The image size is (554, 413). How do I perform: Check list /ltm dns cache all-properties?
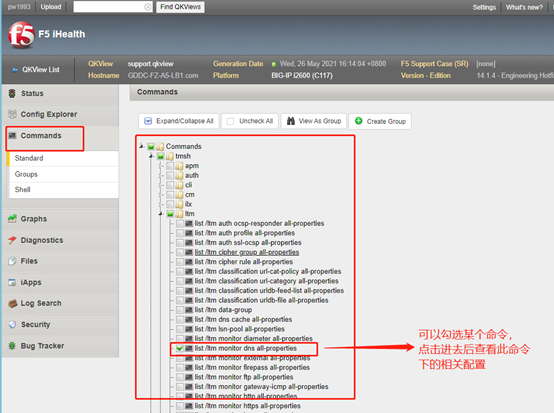click(180, 319)
